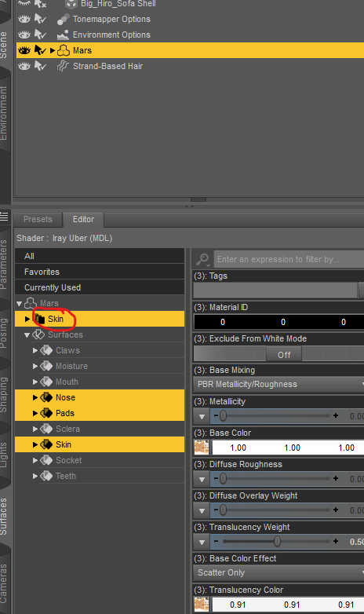
Task: Click the Socket surface icon
Action: (46, 460)
